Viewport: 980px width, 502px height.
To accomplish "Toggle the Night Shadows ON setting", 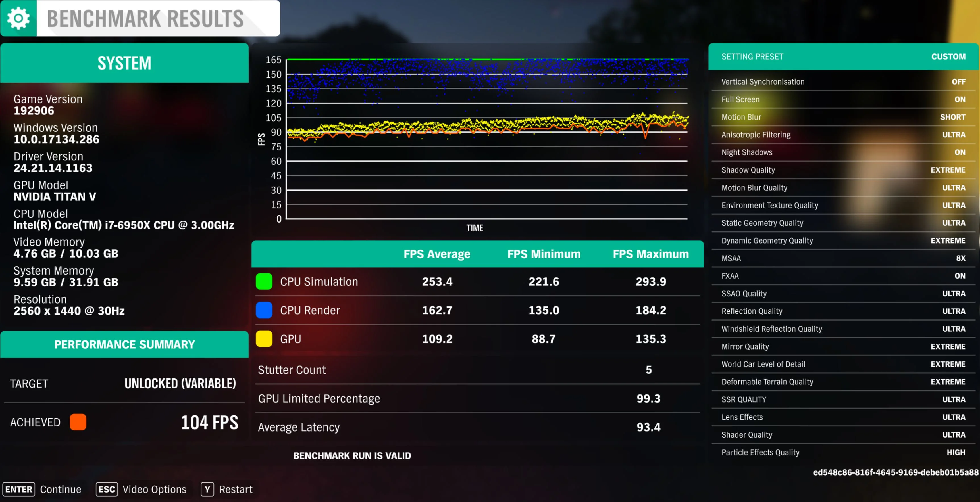I will 960,152.
